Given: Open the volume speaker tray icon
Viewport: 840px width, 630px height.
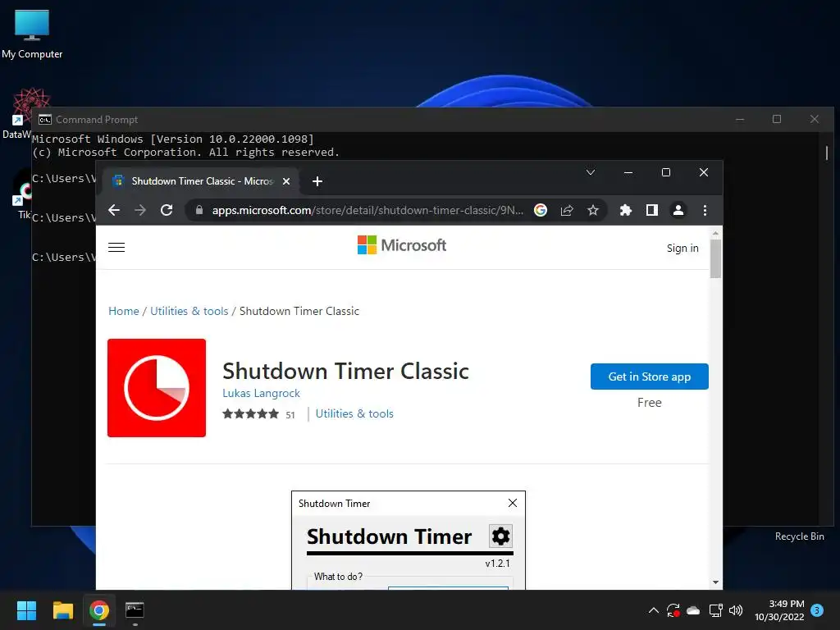Looking at the screenshot, I should [736, 610].
